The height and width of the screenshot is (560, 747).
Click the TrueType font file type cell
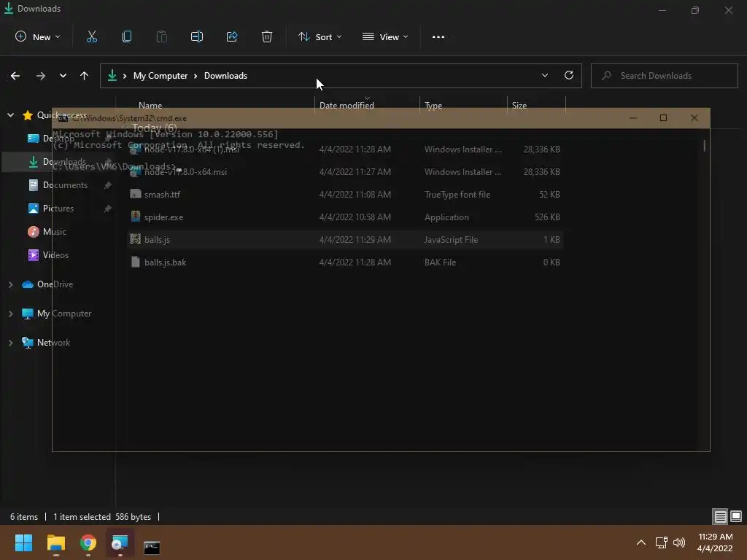457,194
